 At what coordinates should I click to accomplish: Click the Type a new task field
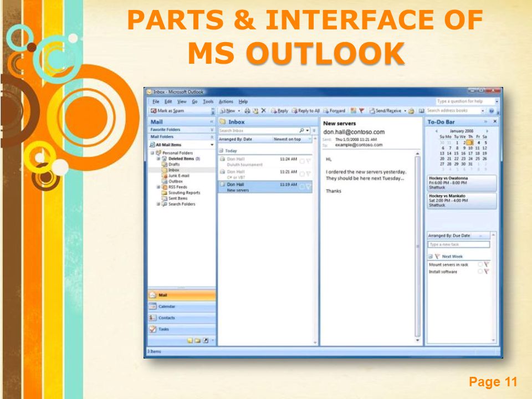[459, 244]
